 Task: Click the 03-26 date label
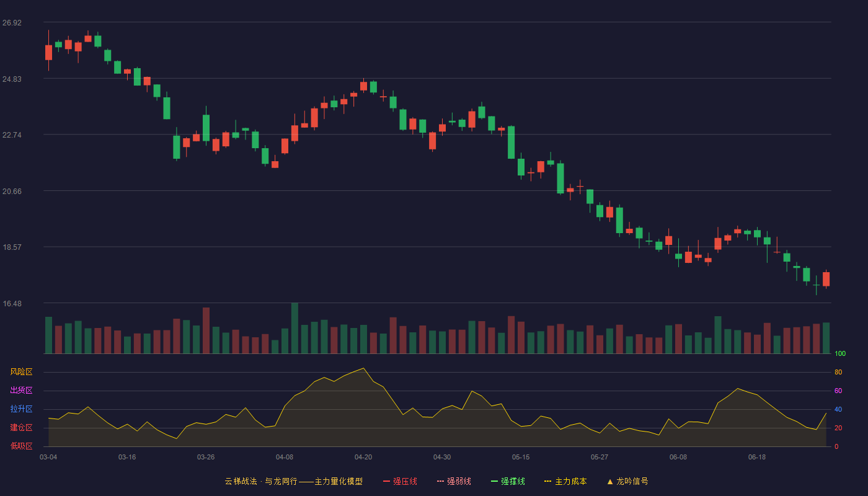coord(206,457)
